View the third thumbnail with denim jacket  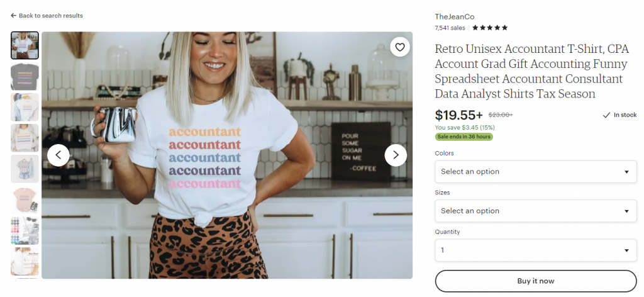pyautogui.click(x=25, y=107)
